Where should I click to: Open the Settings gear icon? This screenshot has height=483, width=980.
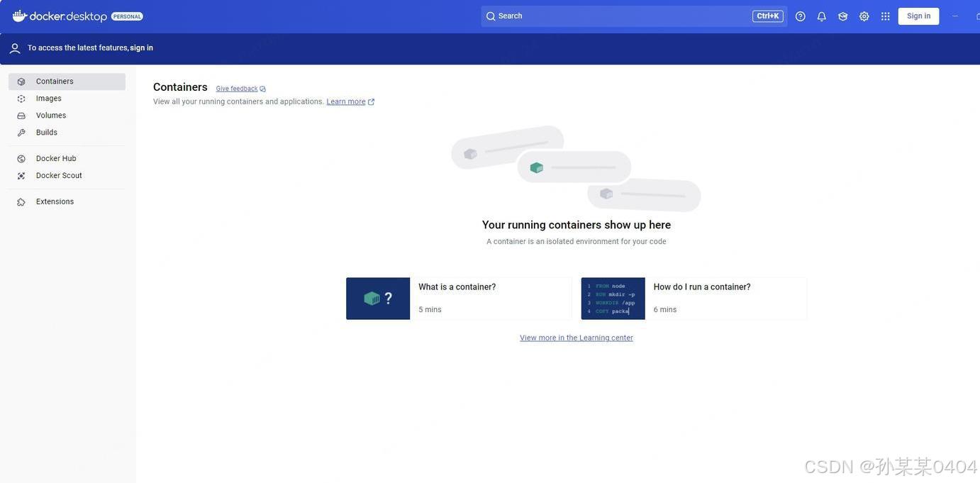(x=864, y=16)
